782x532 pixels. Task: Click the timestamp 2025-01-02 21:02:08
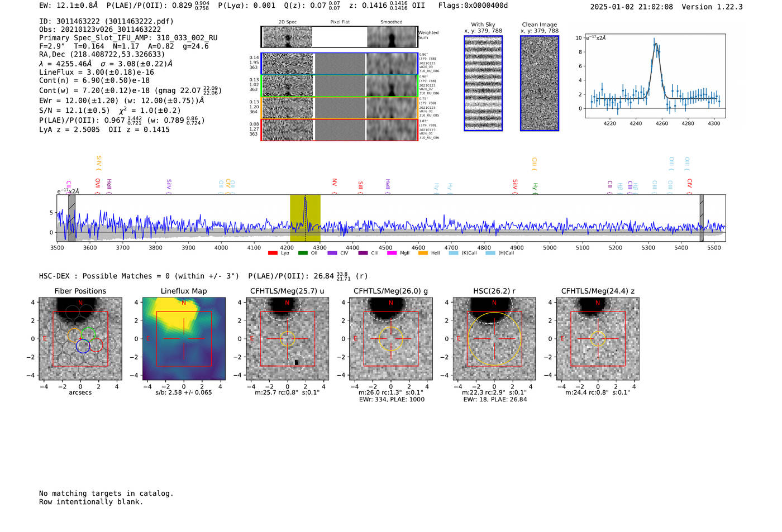[632, 7]
